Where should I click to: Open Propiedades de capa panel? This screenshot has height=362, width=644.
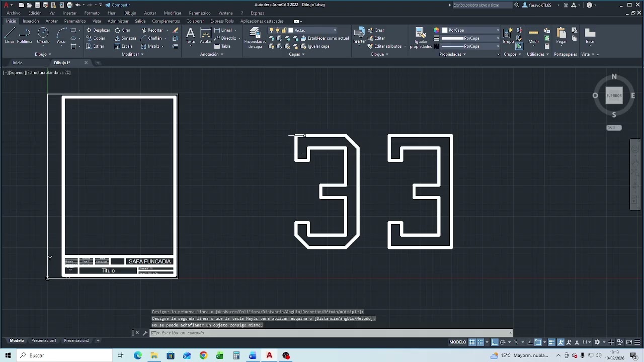[x=255, y=38]
